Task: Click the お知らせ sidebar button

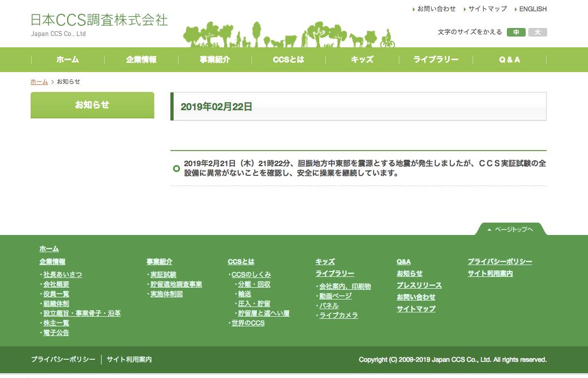Action: [92, 105]
